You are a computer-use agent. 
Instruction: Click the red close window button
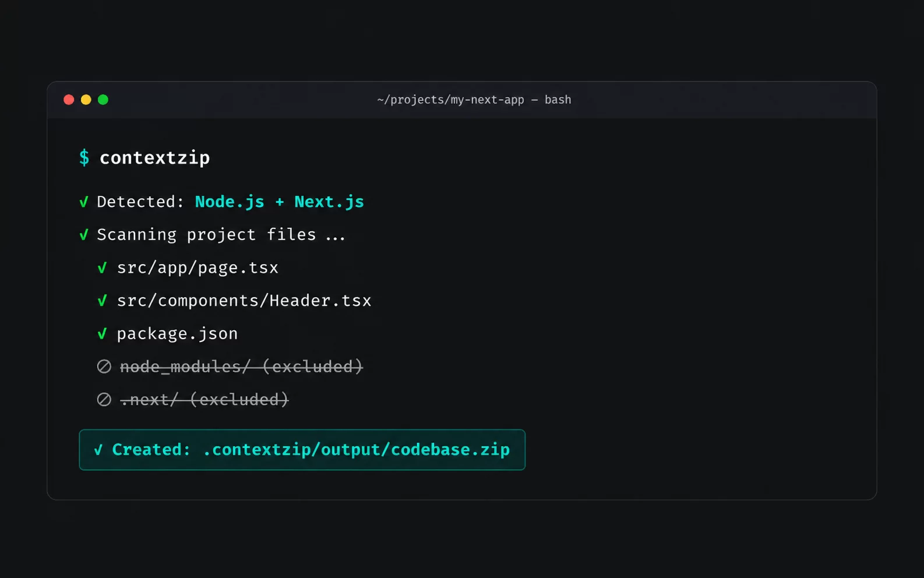click(69, 100)
